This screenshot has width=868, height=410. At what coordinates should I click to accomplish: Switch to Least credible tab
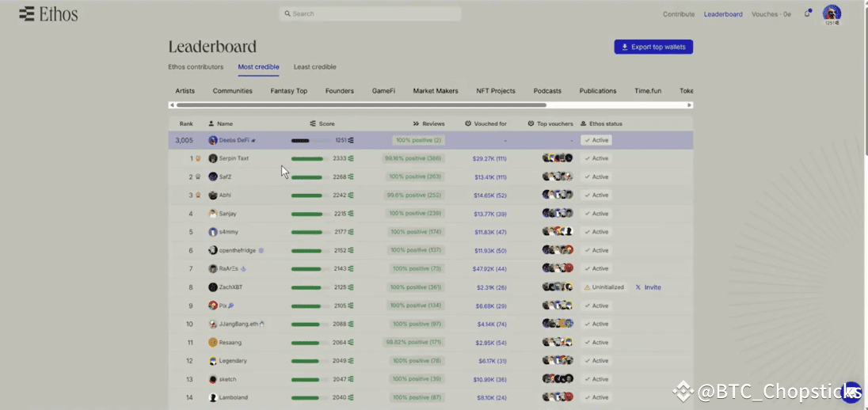pyautogui.click(x=314, y=67)
